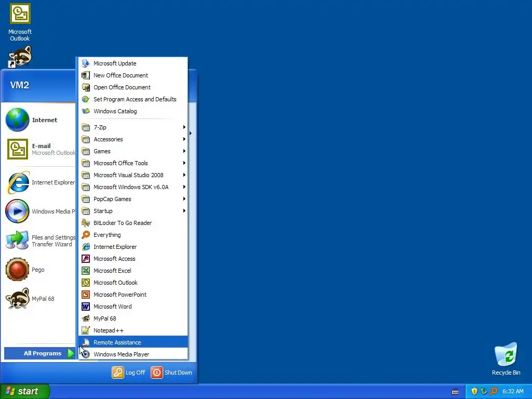
Task: Expand the PopCap Games folder
Action: click(132, 199)
